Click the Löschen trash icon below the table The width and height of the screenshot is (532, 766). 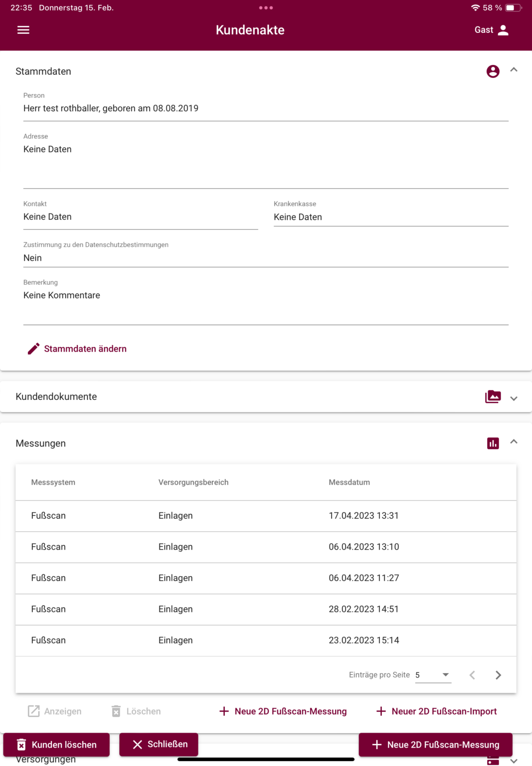[x=116, y=711]
